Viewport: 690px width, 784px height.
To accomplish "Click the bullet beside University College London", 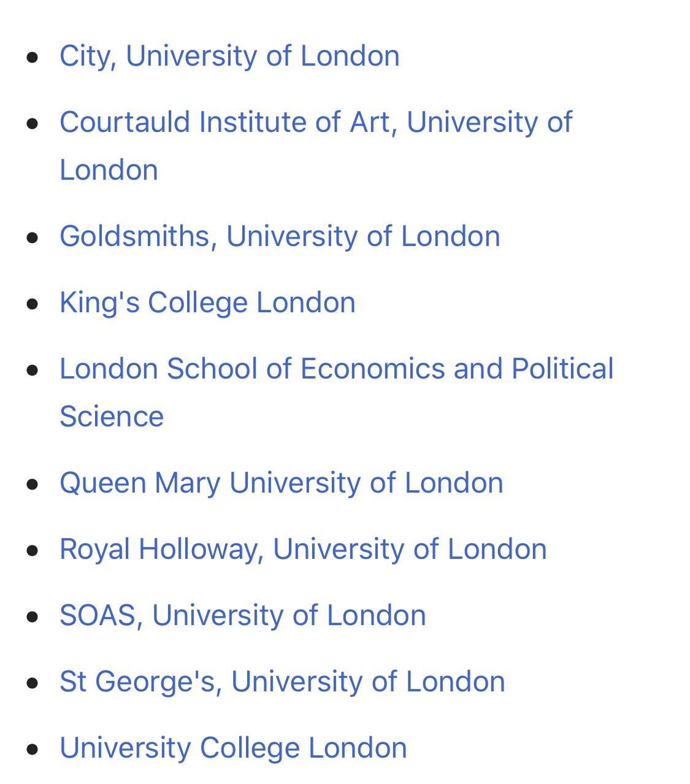I will 33,748.
